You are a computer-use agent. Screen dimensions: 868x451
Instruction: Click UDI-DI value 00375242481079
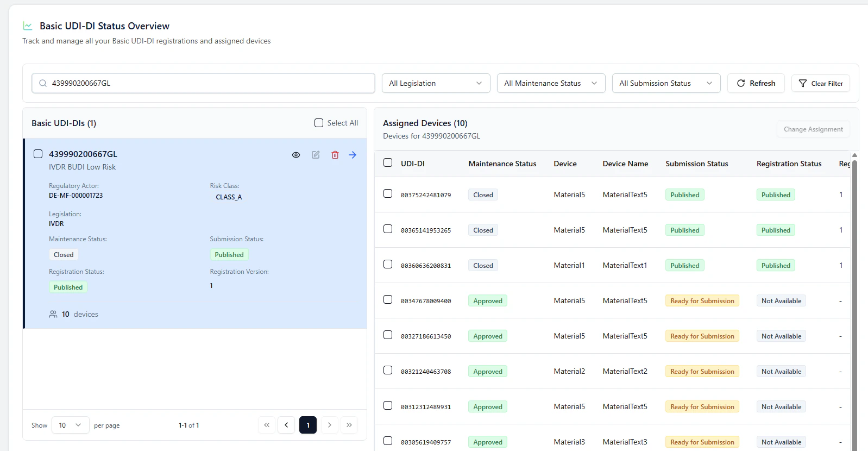[426, 195]
